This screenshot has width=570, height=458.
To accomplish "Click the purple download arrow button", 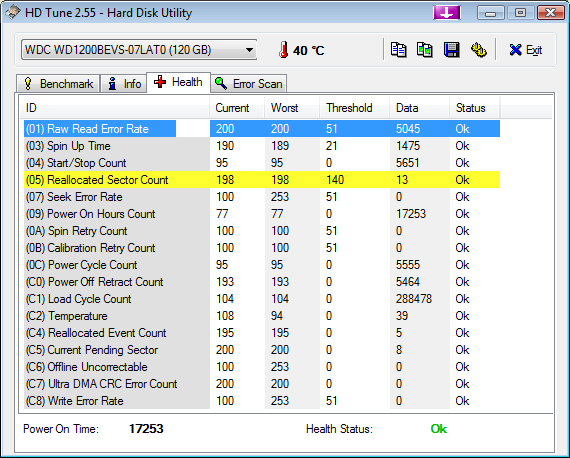I will (447, 13).
